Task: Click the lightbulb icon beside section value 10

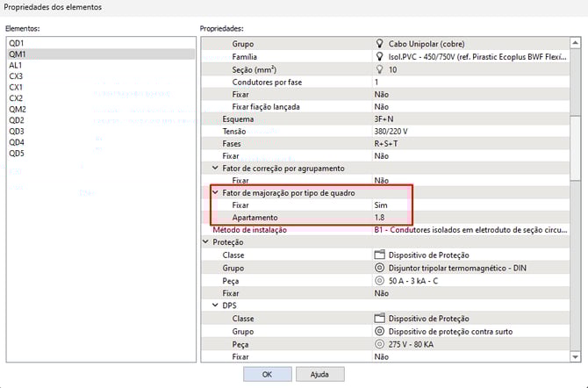Action: coord(380,68)
